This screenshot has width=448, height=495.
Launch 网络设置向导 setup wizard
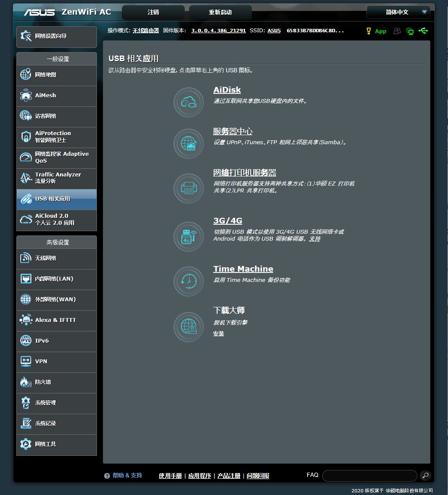[56, 37]
